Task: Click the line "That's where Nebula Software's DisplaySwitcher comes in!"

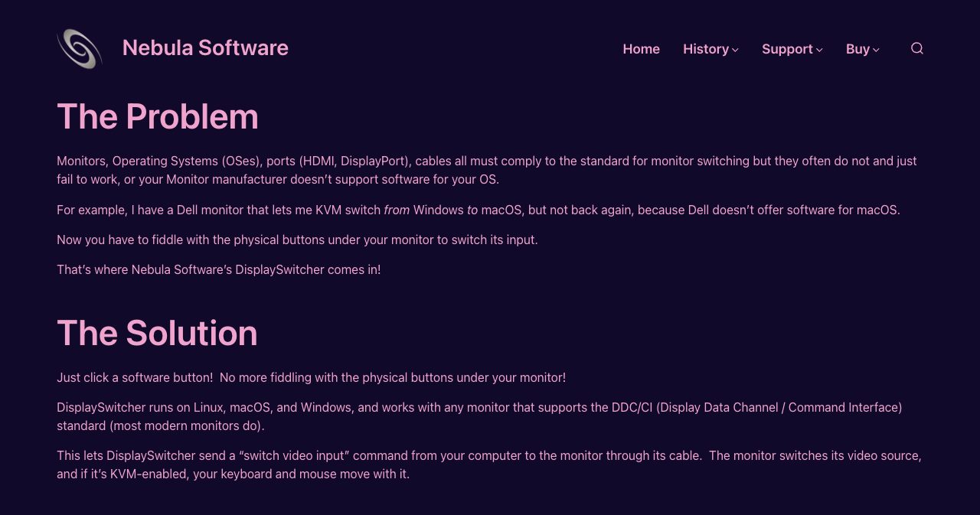Action: click(218, 269)
